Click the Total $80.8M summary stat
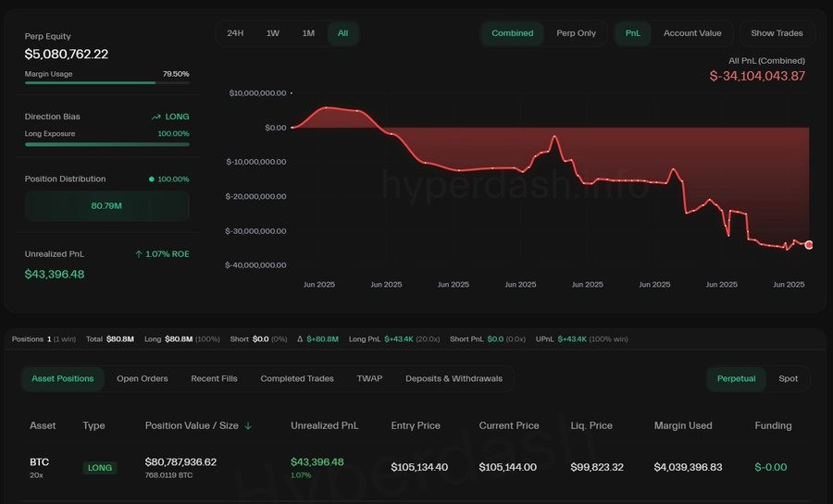The width and height of the screenshot is (833, 504). click(x=110, y=339)
